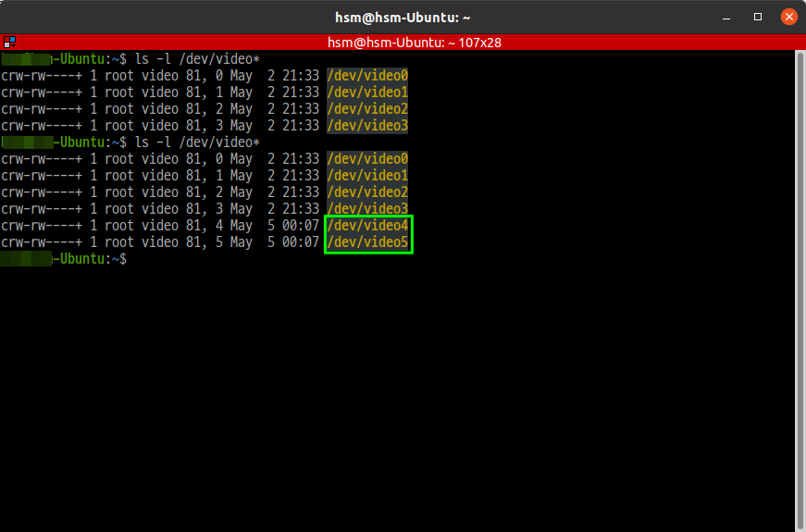
Task: Minimize the terminal window
Action: tap(726, 18)
